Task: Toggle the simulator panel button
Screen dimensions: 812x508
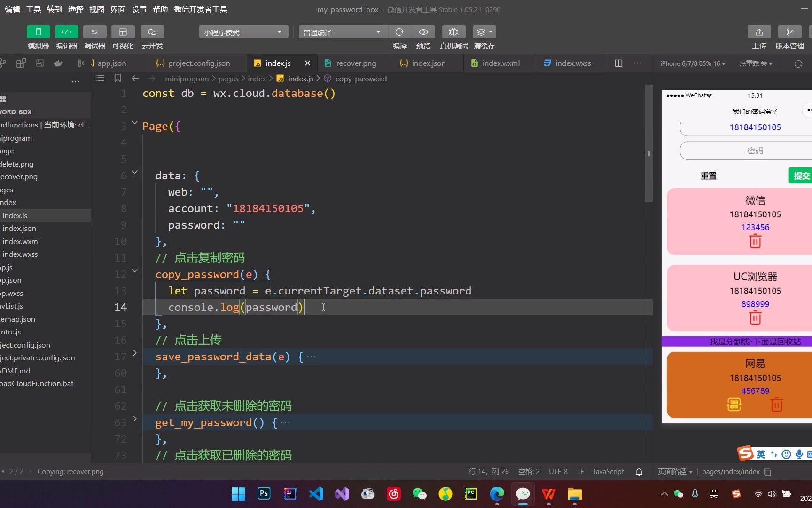Action: (x=39, y=32)
